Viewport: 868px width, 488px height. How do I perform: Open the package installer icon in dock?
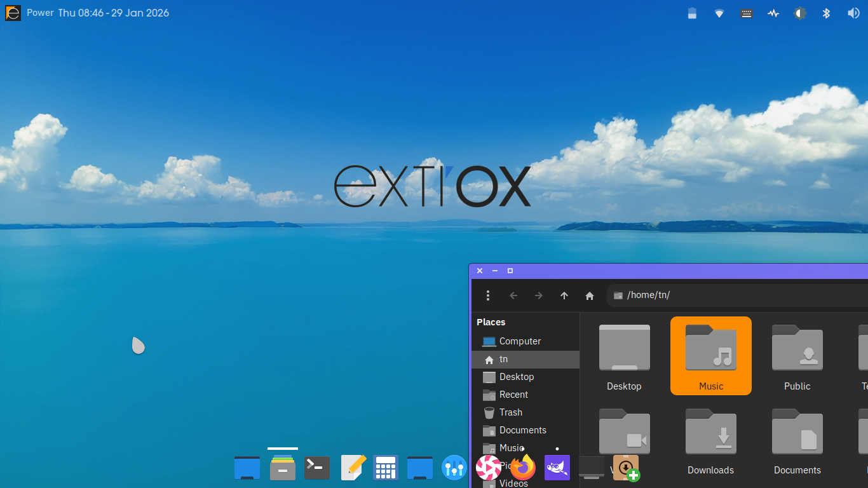tap(627, 468)
